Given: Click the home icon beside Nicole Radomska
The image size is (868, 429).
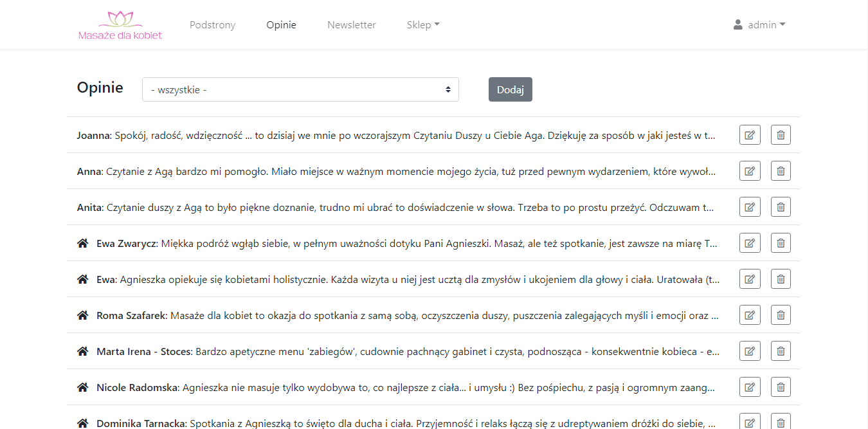Looking at the screenshot, I should tap(82, 387).
